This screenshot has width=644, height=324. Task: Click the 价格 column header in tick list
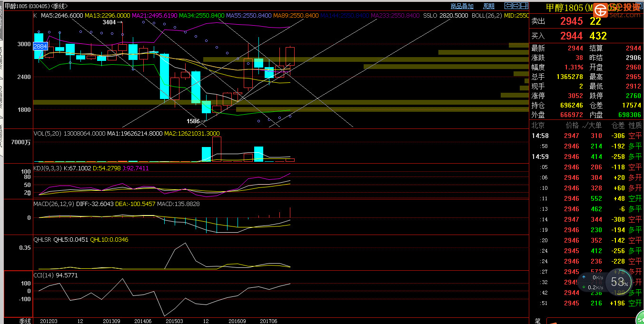572,125
